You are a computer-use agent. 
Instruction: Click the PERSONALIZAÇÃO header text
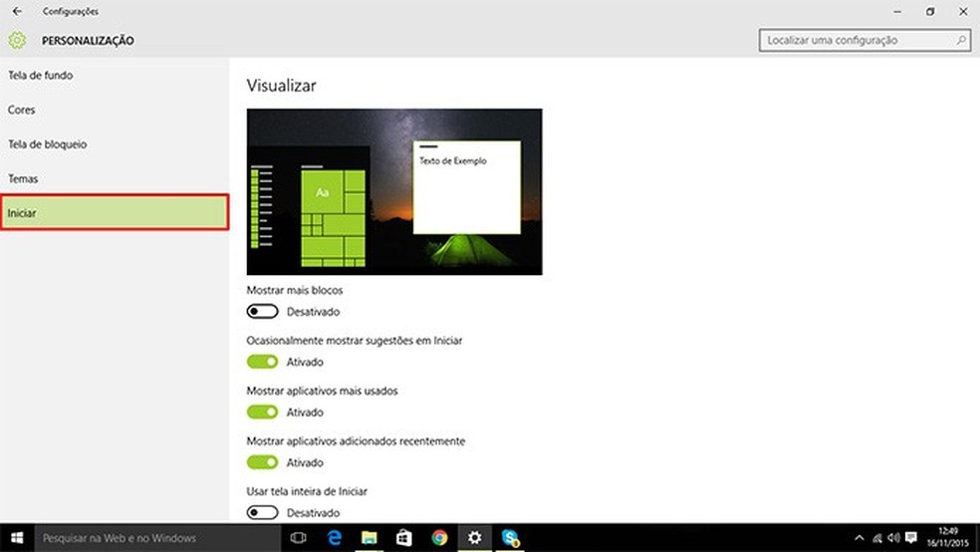[x=88, y=41]
